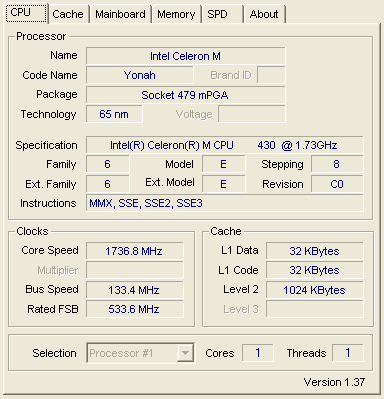Click the Specification label
384x399 pixels.
46,145
